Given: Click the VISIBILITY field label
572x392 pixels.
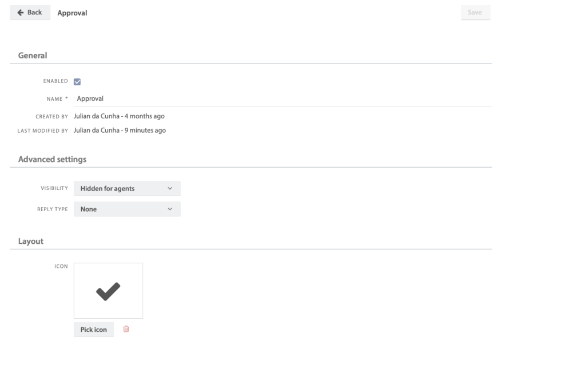Looking at the screenshot, I should 54,188.
